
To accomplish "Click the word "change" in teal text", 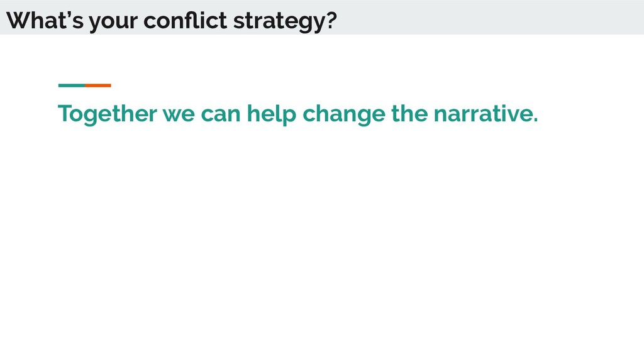I will [x=344, y=114].
